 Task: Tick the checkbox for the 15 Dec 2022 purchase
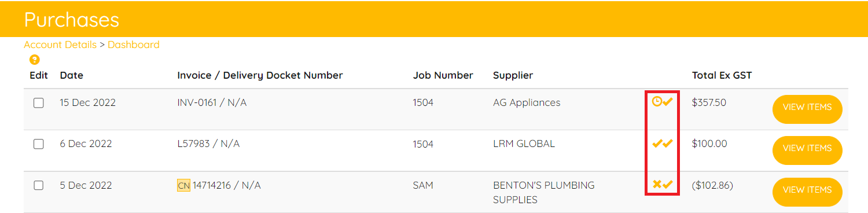click(x=39, y=103)
